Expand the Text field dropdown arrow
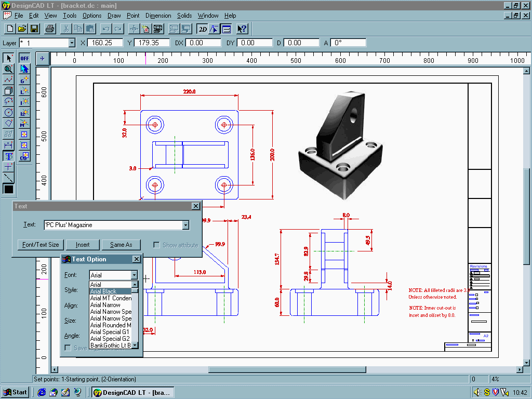Viewport: 532px width, 399px height. 185,225
